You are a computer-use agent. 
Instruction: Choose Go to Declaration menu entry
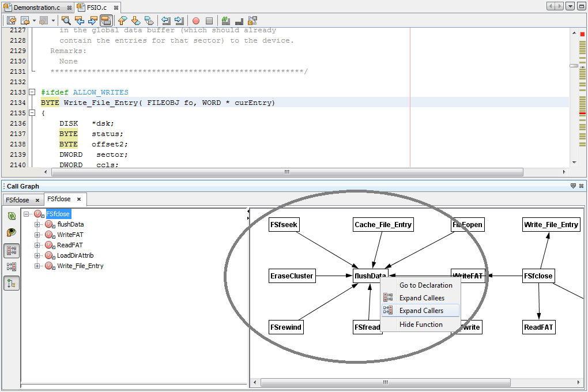(425, 285)
